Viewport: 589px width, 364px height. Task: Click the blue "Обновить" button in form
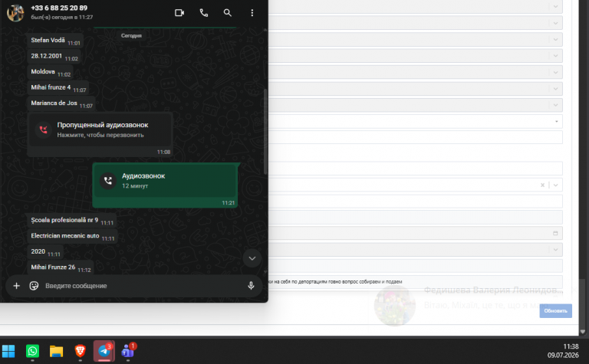[x=555, y=310]
